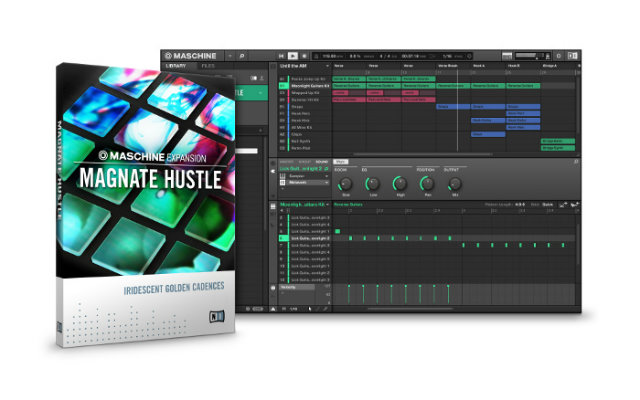Toggle the metronome icon left of the tempo
This screenshot has height=400, width=640.
coord(316,56)
